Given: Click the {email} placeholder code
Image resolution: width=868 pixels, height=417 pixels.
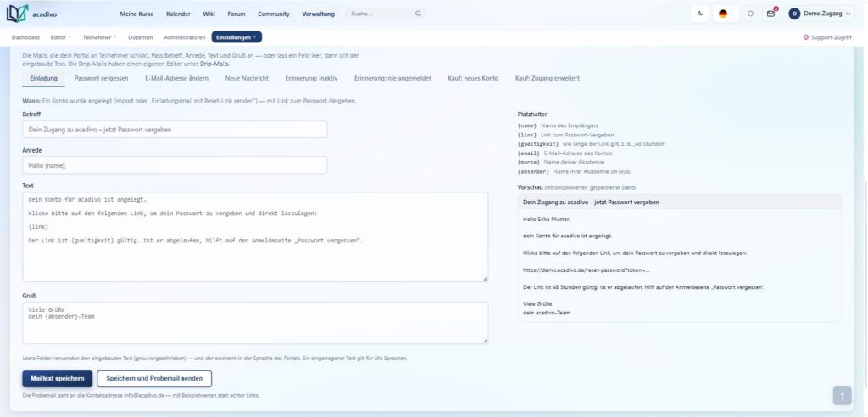Looking at the screenshot, I should [529, 153].
